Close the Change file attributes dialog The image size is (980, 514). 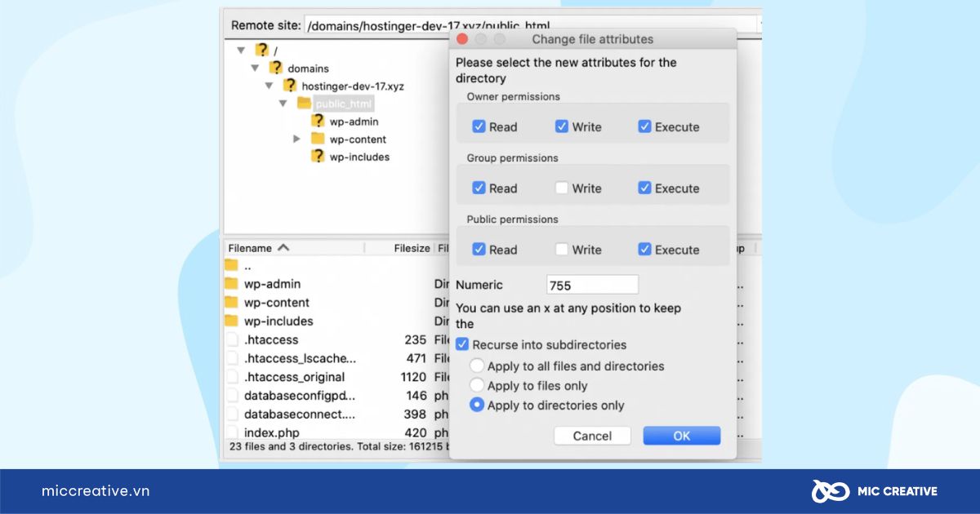[x=461, y=39]
